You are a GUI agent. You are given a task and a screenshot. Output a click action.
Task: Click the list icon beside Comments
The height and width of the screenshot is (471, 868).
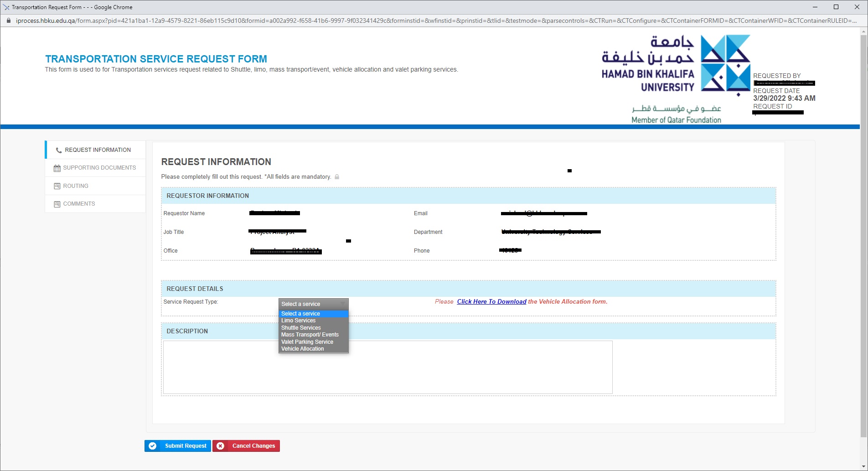(57, 204)
